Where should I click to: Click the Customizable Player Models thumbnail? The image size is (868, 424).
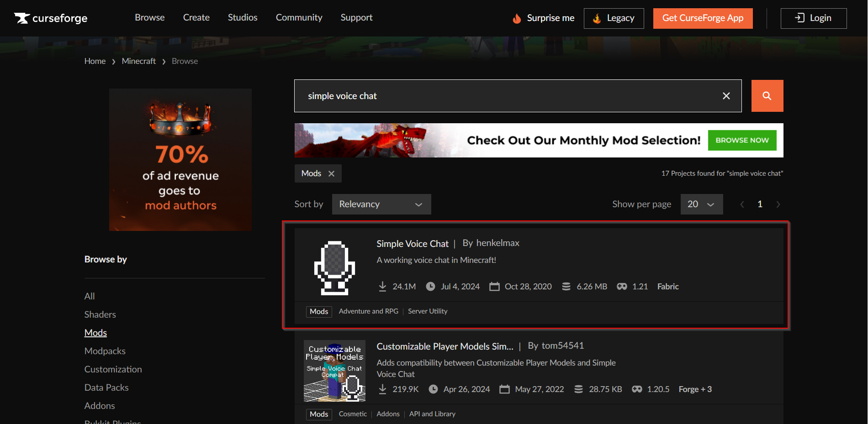[x=334, y=371]
